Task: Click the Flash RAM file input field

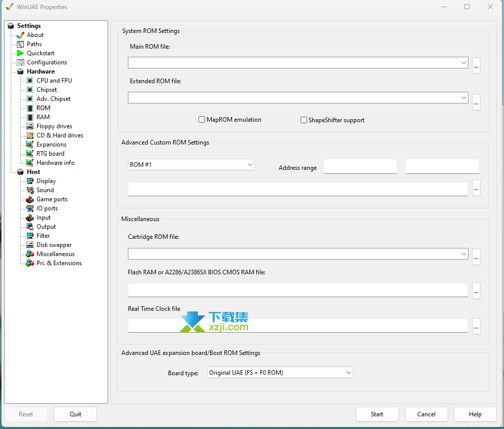Action: [298, 290]
